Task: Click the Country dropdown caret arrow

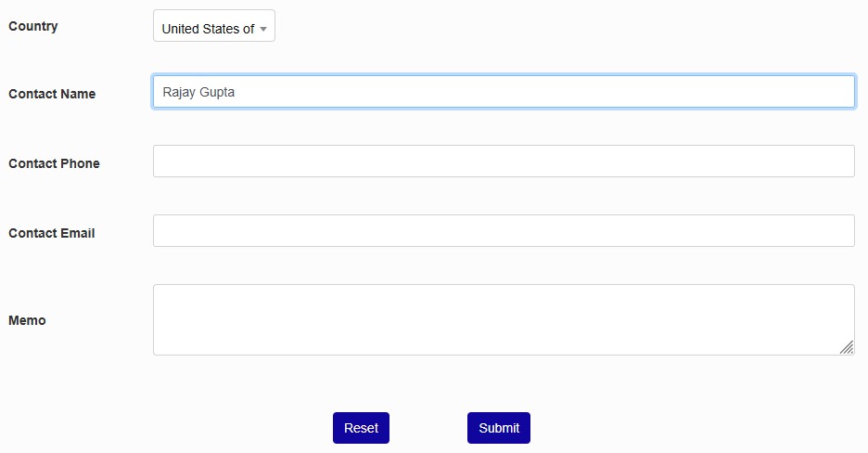Action: (x=263, y=29)
